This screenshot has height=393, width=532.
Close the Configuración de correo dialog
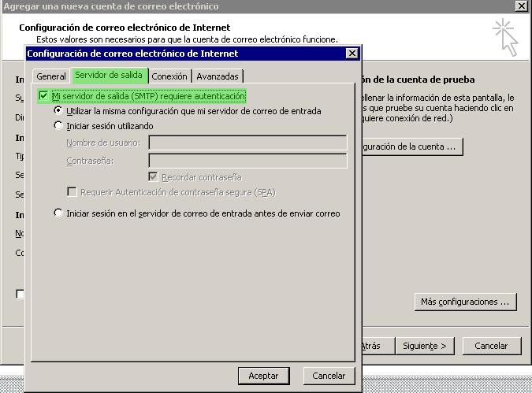coord(352,54)
